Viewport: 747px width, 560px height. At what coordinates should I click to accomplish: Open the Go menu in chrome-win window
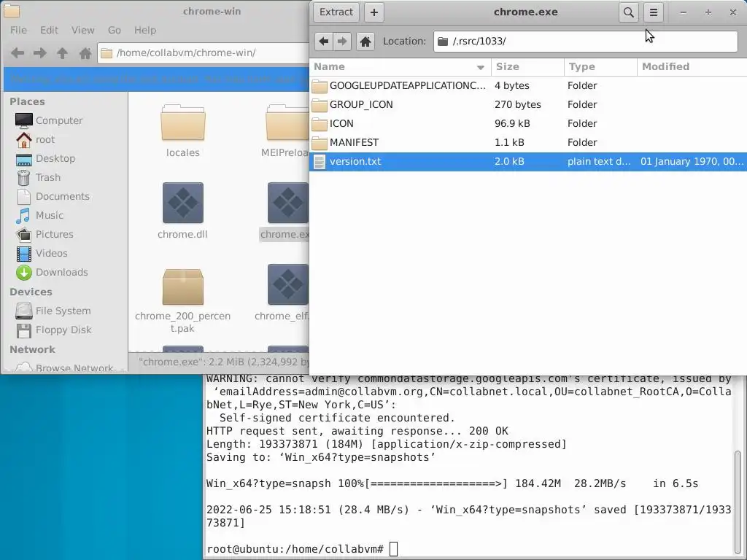(x=115, y=30)
